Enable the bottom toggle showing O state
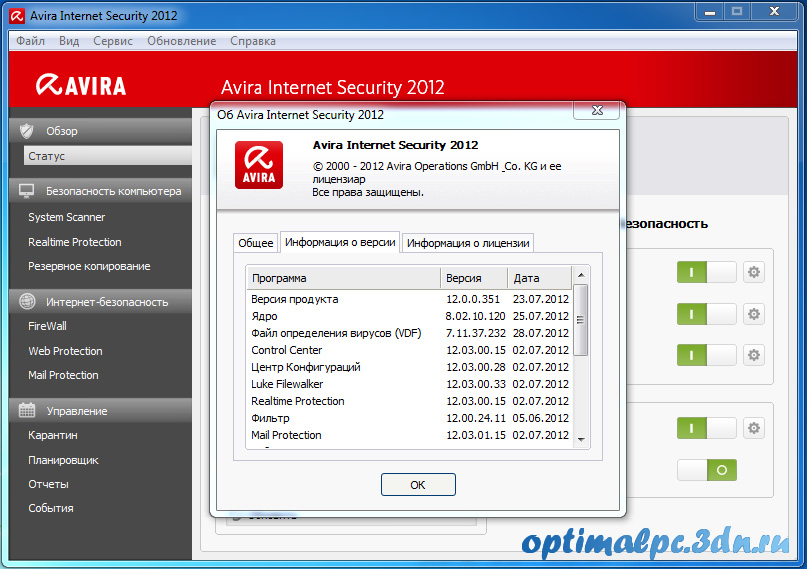The height and width of the screenshot is (569, 807). 707,470
